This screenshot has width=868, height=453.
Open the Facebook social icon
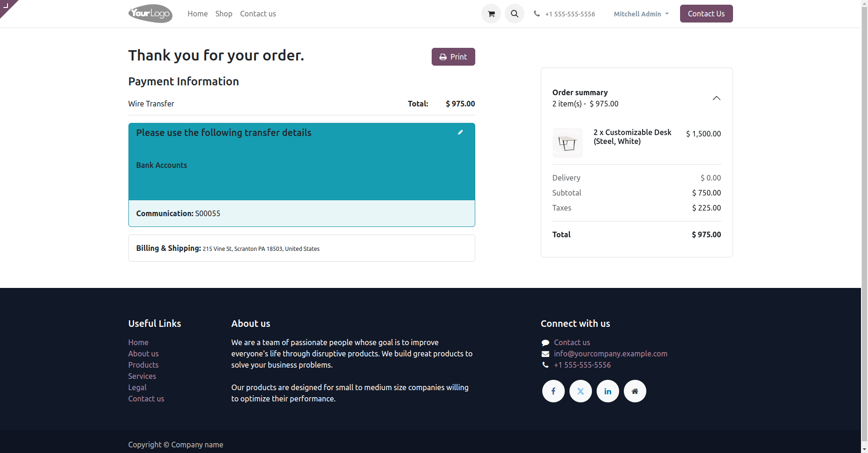(553, 391)
